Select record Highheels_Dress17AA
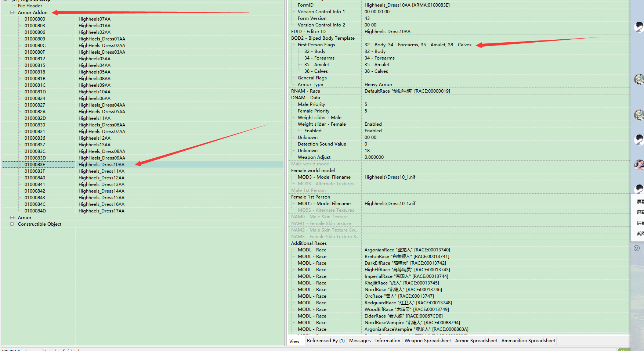Viewport: 644px width, 351px height. (101, 211)
